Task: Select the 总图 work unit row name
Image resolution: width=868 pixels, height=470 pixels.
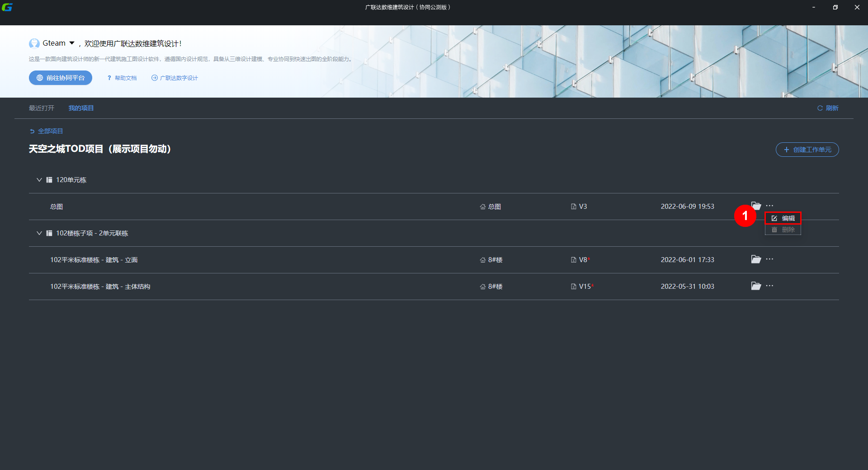Action: [57, 207]
